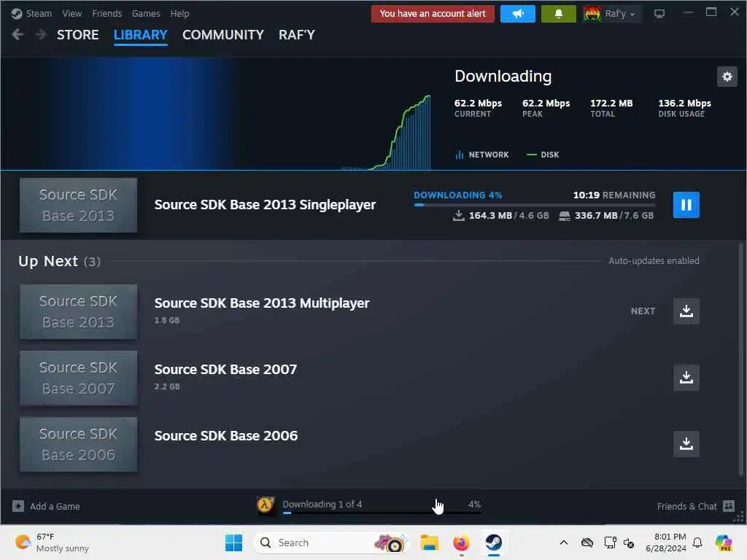Click the downloads list scrollbar
Viewport: 747px width, 560px height.
tap(741, 359)
